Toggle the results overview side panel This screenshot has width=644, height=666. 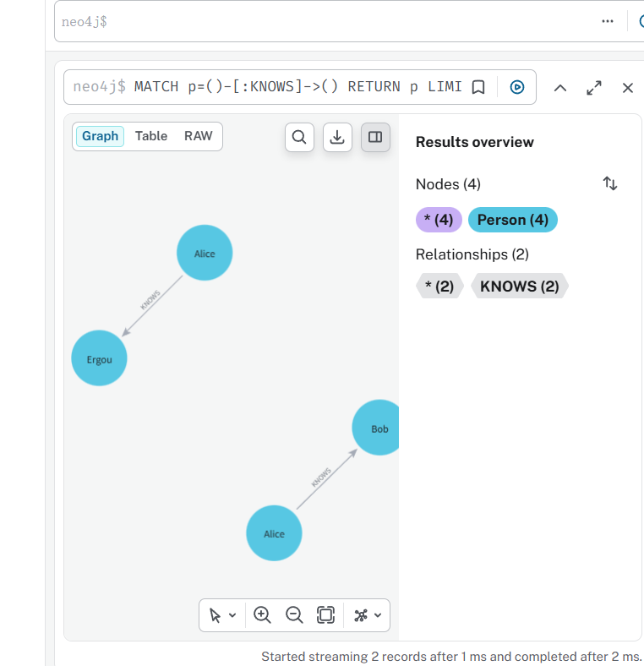tap(375, 137)
